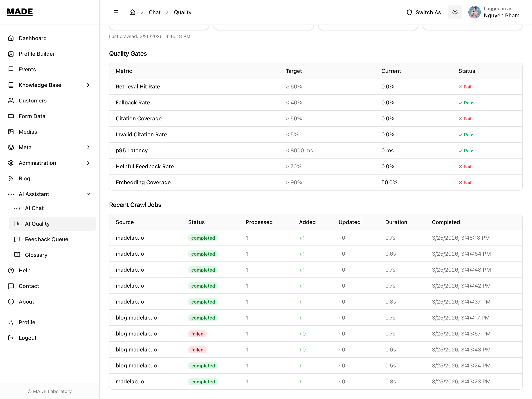Open the AI Chat robot icon
532x399 pixels.
[x=17, y=208]
